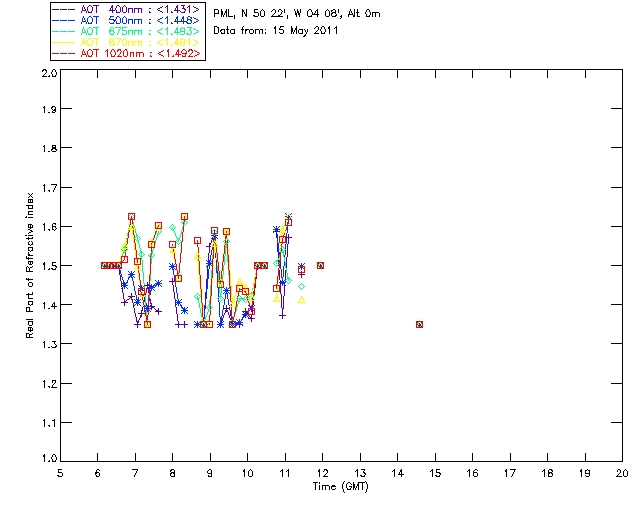Click the 'Real Part of Refractive index' axis label
This screenshot has width=640, height=512.
tap(29, 265)
